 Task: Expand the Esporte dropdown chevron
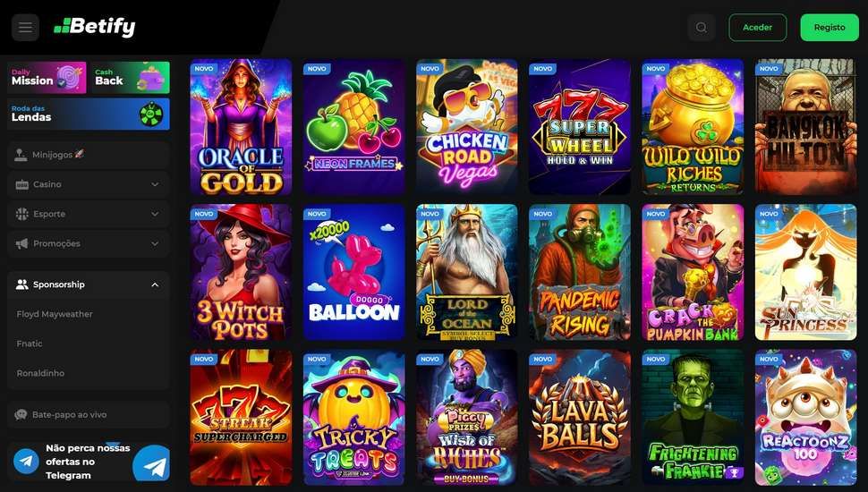pos(155,214)
